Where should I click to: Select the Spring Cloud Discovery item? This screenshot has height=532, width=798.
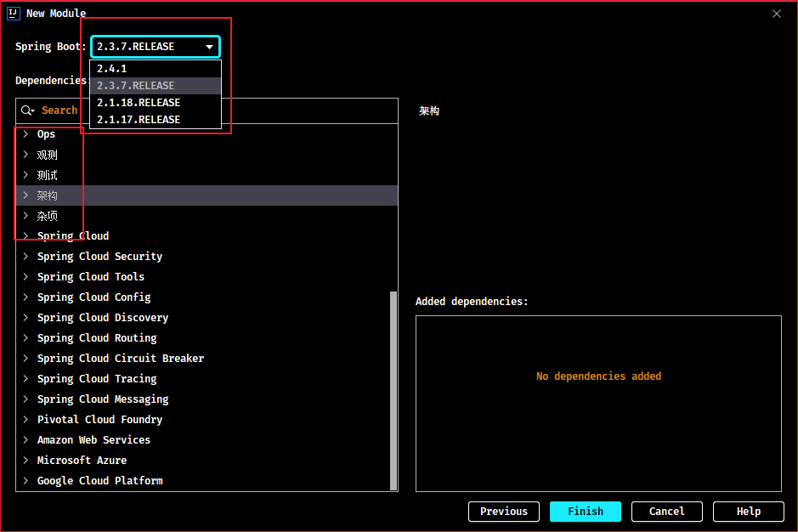coord(103,318)
